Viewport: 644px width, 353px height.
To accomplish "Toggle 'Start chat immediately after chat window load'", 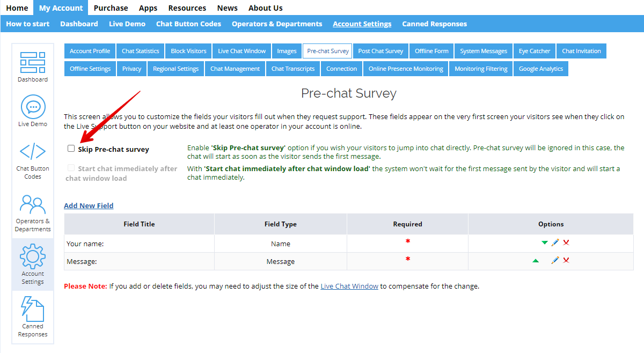I will [x=71, y=168].
